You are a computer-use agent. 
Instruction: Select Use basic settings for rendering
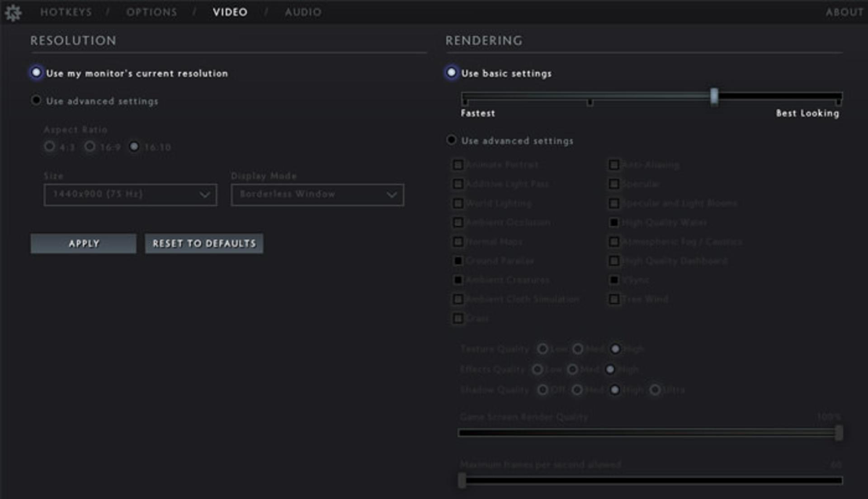(451, 73)
